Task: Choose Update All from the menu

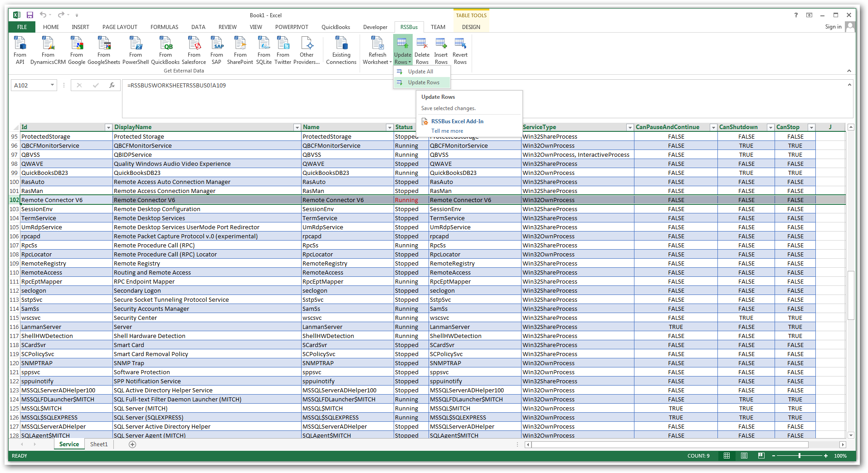Action: [x=420, y=72]
